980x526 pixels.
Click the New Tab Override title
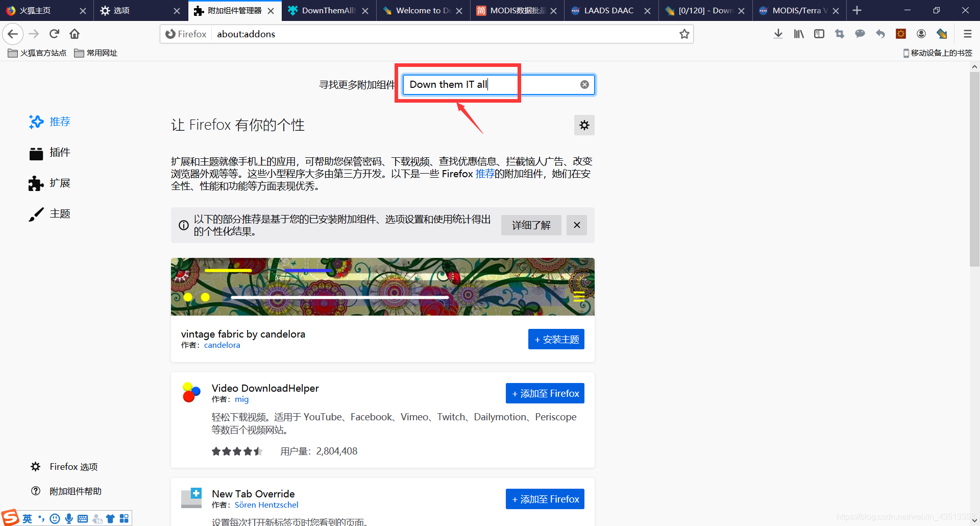pos(253,494)
